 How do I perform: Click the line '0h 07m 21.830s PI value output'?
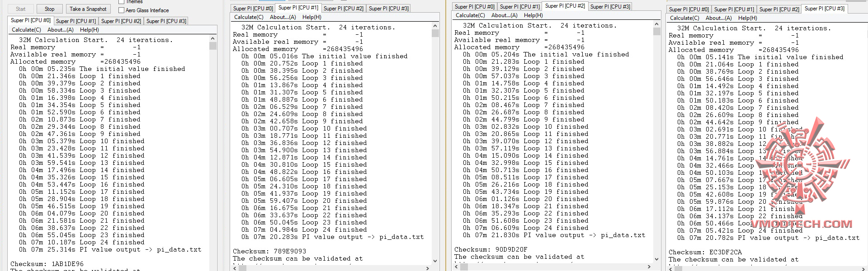[554, 235]
